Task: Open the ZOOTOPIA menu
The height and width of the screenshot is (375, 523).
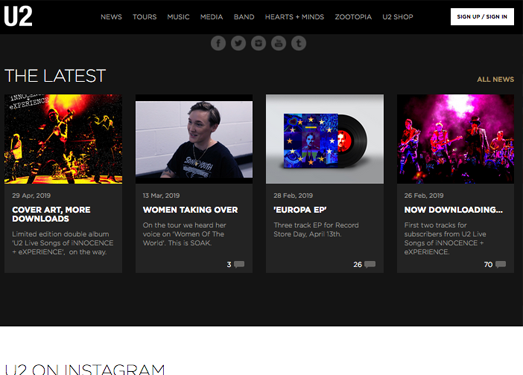Action: point(353,17)
